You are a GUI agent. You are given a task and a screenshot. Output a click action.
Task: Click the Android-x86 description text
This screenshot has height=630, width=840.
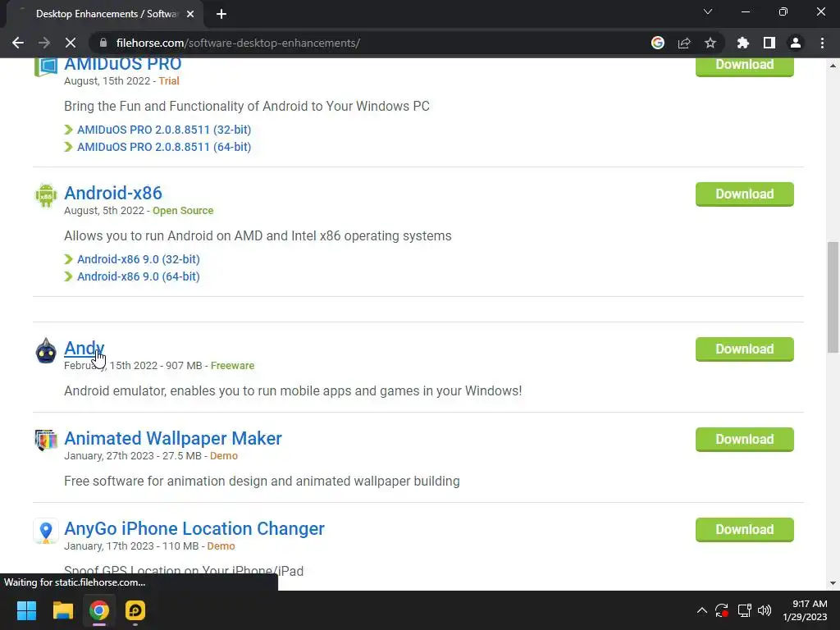coord(258,236)
